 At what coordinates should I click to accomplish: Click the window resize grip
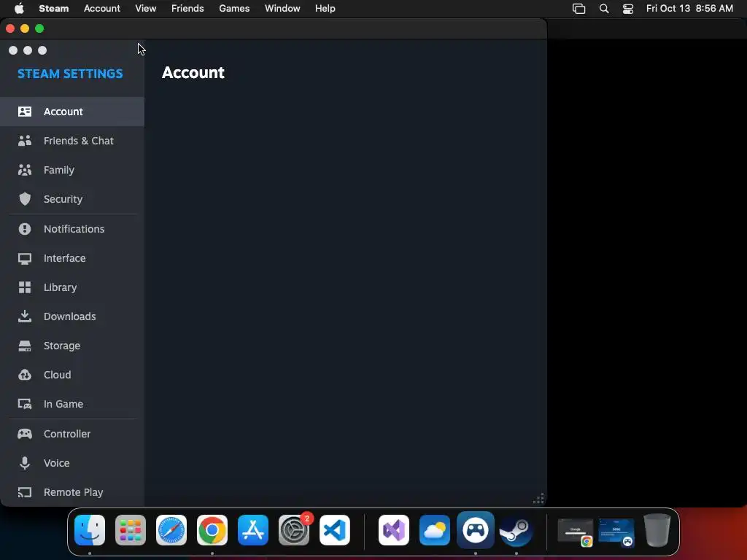click(539, 499)
